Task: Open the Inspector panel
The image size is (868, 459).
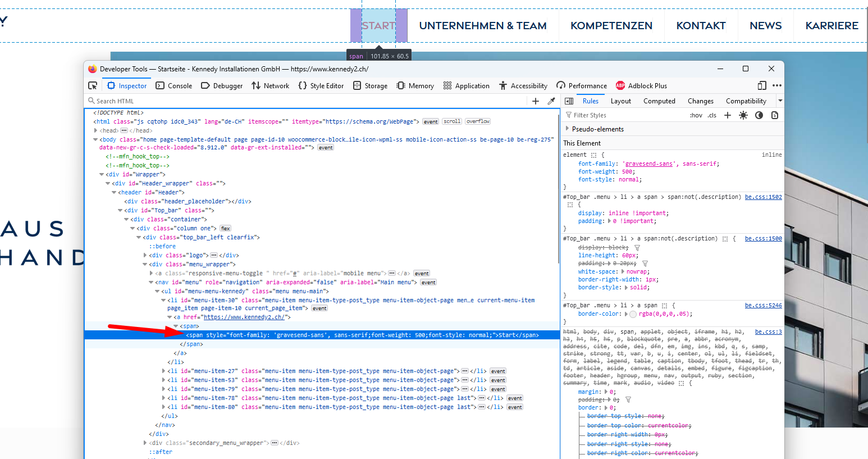Action: [127, 85]
